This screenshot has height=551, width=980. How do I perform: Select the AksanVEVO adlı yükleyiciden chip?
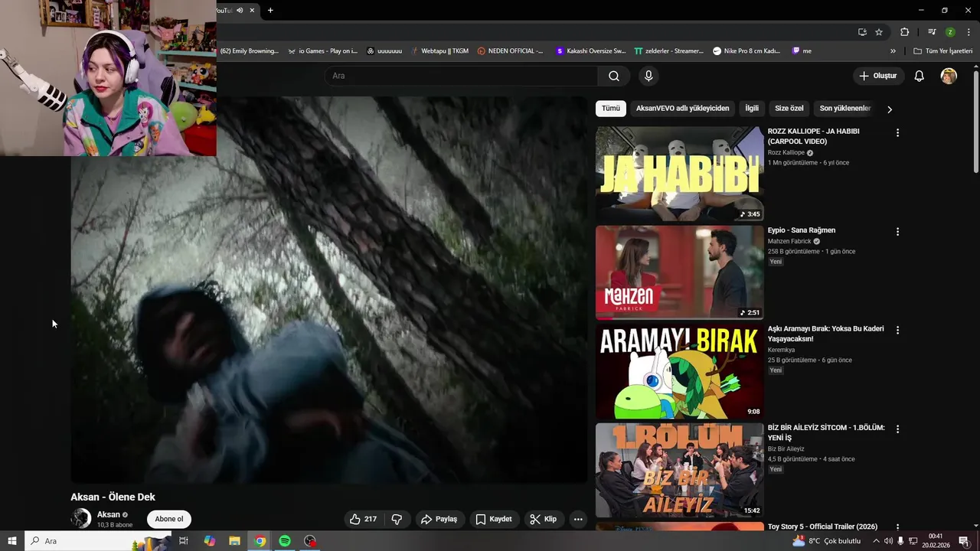(x=682, y=109)
